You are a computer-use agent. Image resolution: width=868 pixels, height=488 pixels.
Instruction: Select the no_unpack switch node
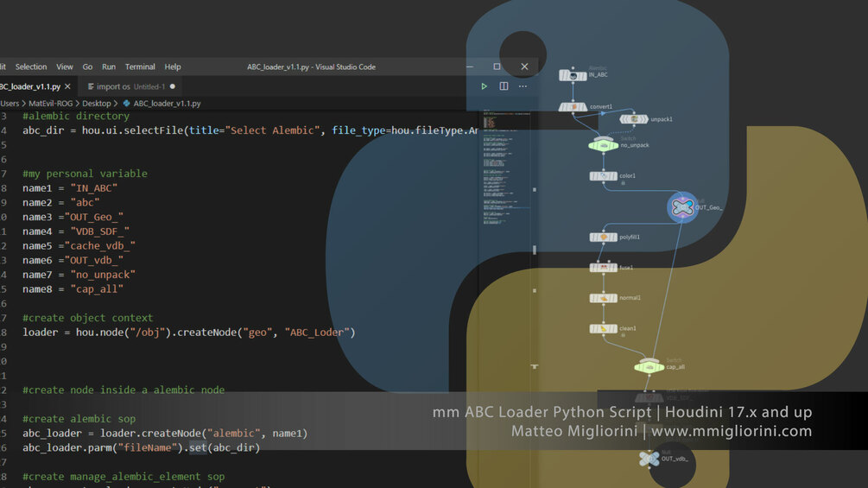(x=604, y=145)
